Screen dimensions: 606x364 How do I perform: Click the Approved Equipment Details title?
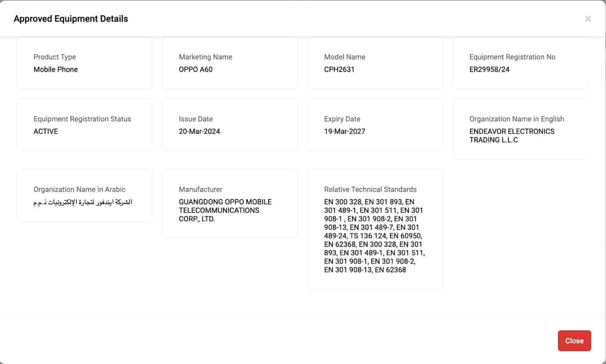(71, 19)
